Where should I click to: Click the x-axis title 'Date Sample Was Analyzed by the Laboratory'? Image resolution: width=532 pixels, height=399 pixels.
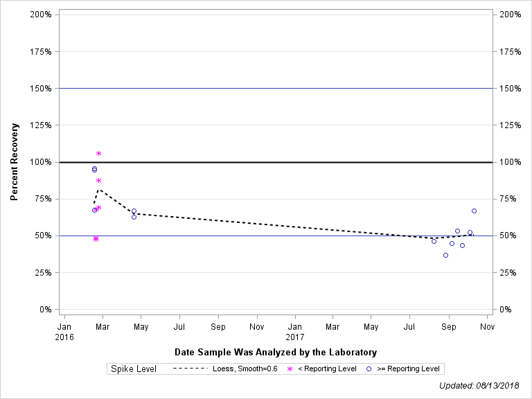click(276, 352)
